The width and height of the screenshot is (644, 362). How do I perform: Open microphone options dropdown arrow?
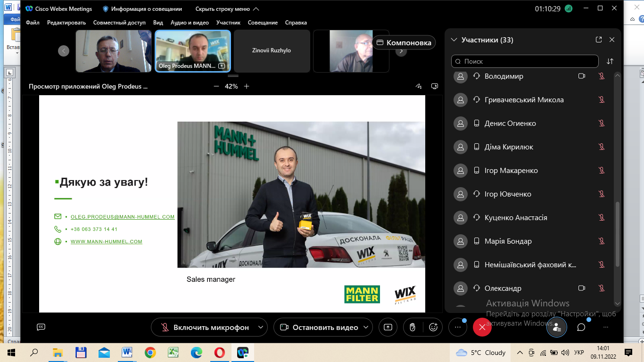[260, 327]
